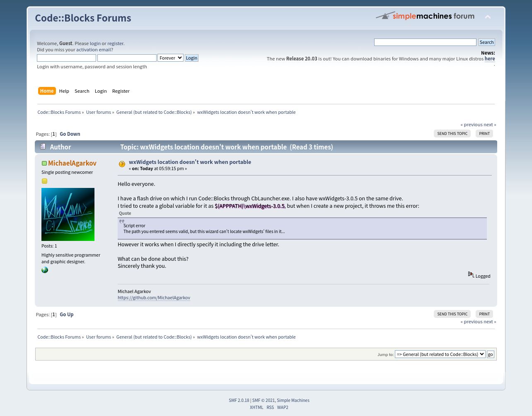Image resolution: width=532 pixels, height=416 pixels.
Task: Click the MichaelAgarkov username link
Action: [x=72, y=163]
